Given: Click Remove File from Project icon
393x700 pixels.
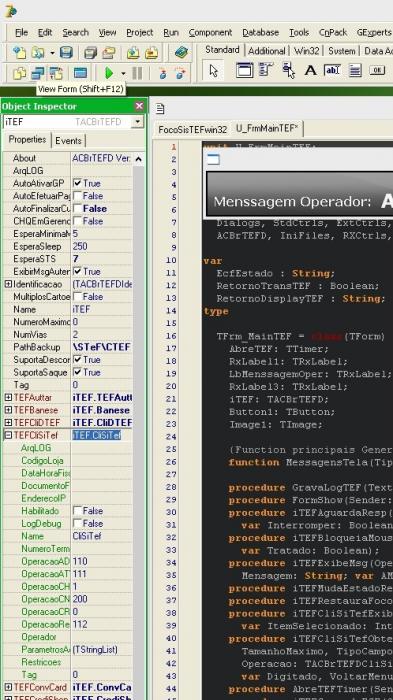Looking at the screenshot, I should click(x=151, y=53).
